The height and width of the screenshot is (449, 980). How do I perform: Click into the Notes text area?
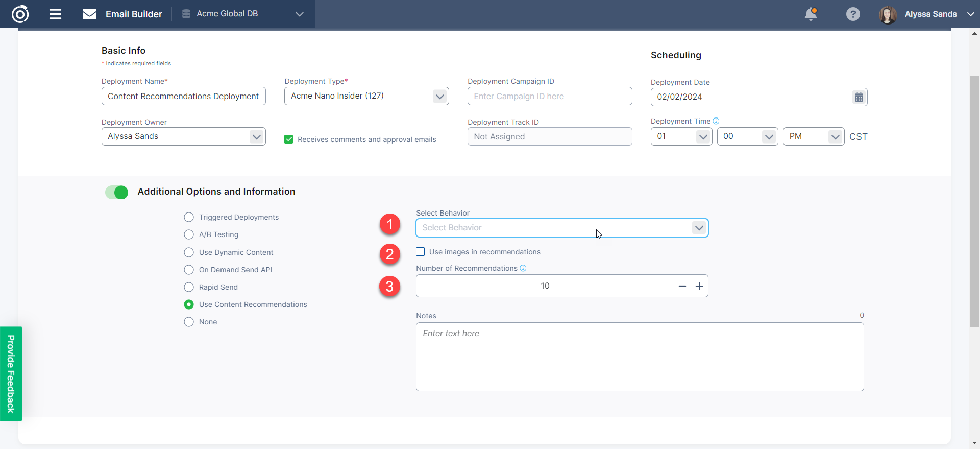(x=640, y=357)
